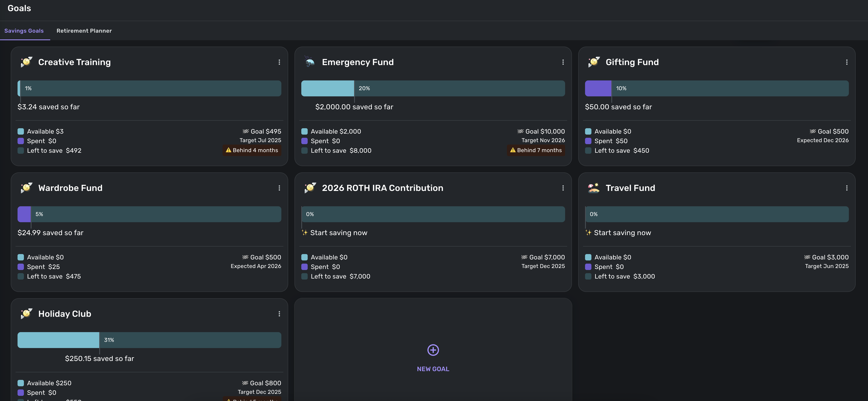The width and height of the screenshot is (868, 401).
Task: Select the Savings Goals tab
Action: point(24,31)
